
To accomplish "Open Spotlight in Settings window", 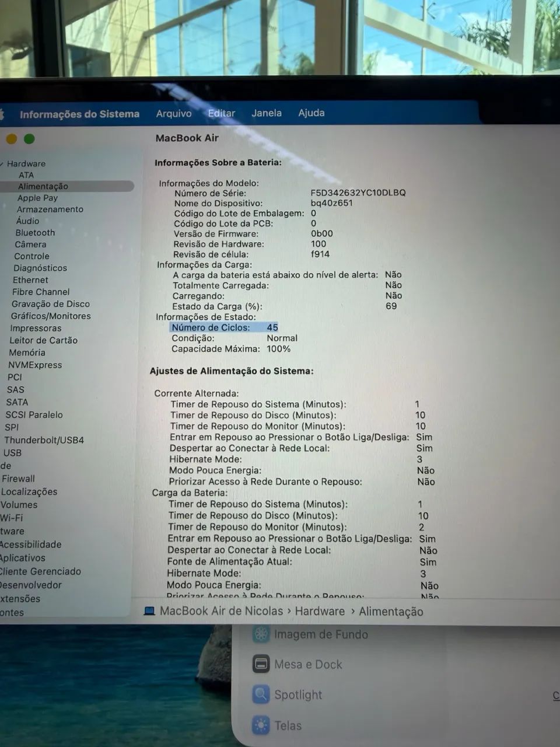I will [x=298, y=695].
